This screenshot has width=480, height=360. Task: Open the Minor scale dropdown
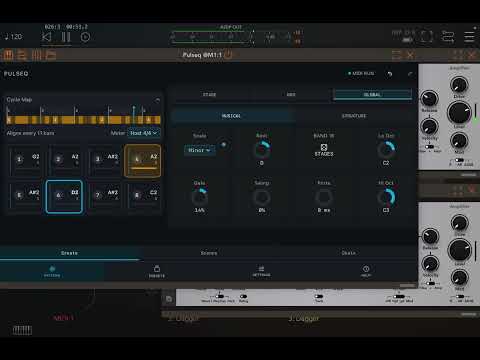pos(200,150)
